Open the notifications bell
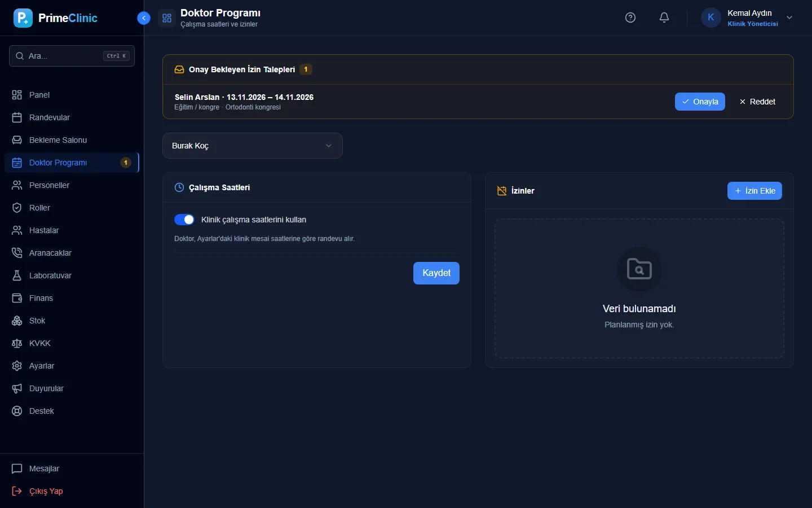The image size is (812, 508). pyautogui.click(x=664, y=17)
